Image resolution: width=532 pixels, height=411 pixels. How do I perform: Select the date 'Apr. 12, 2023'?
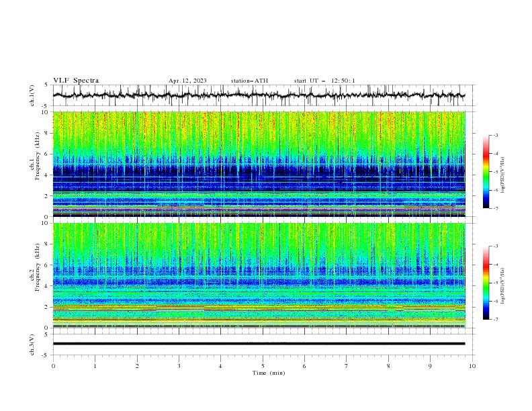coord(187,81)
